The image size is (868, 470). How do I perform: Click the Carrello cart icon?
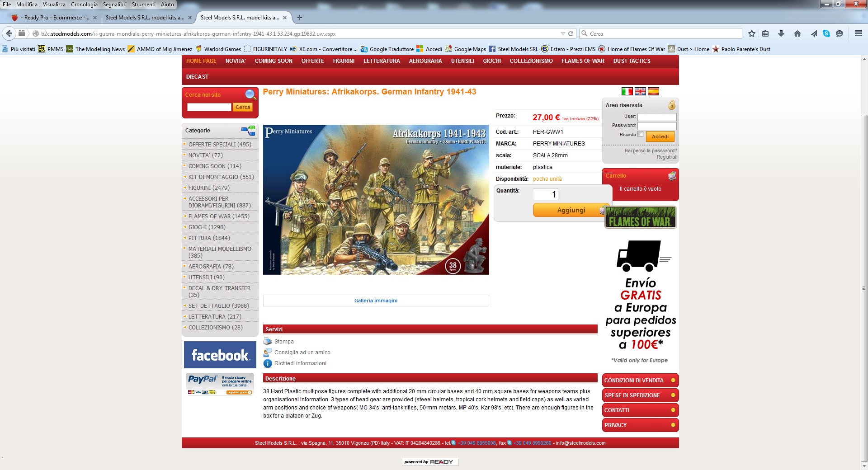click(x=672, y=176)
